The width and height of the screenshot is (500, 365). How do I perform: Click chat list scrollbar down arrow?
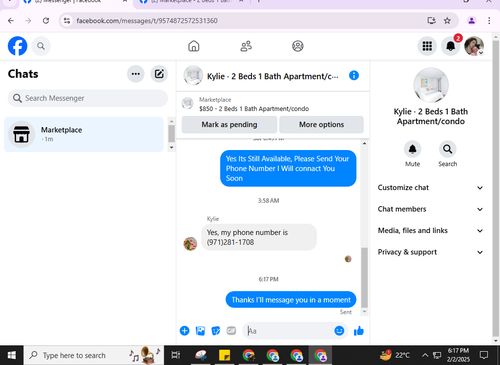pyautogui.click(x=171, y=147)
